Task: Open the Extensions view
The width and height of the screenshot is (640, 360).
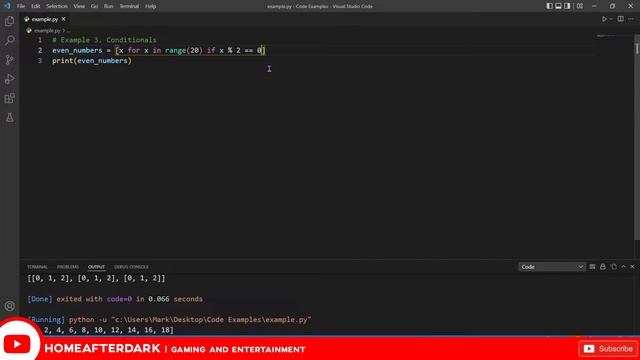Action: 9,98
